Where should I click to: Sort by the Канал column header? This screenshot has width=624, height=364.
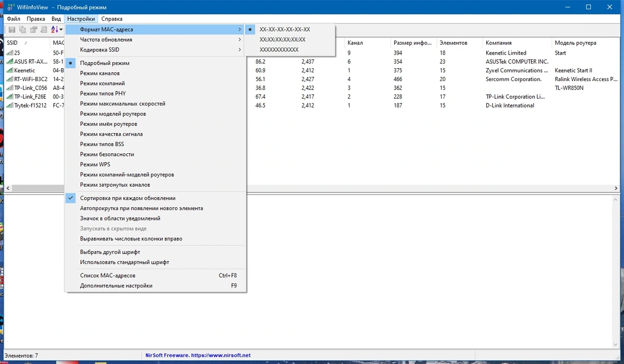tap(367, 43)
